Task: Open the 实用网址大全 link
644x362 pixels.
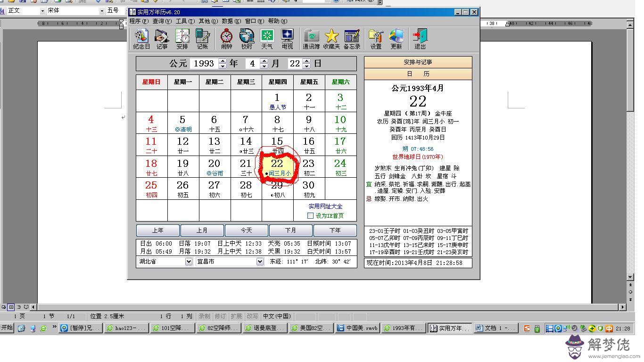Action: coord(325,206)
